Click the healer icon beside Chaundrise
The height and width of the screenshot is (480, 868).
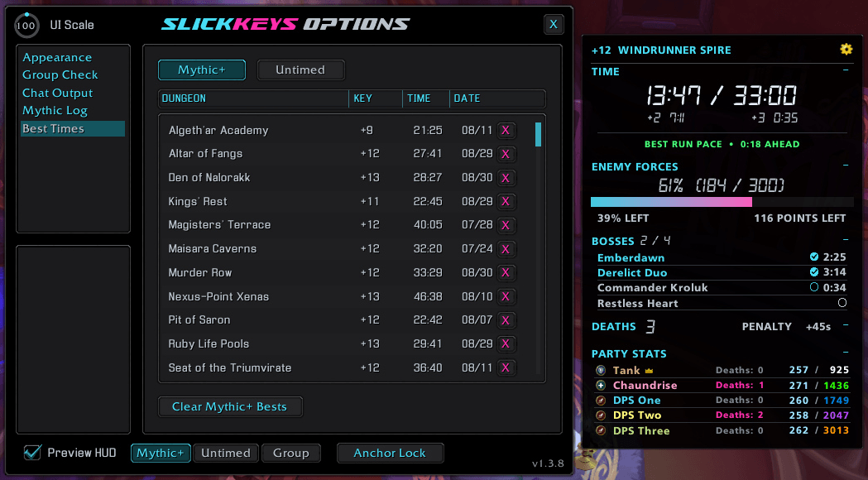pos(601,386)
